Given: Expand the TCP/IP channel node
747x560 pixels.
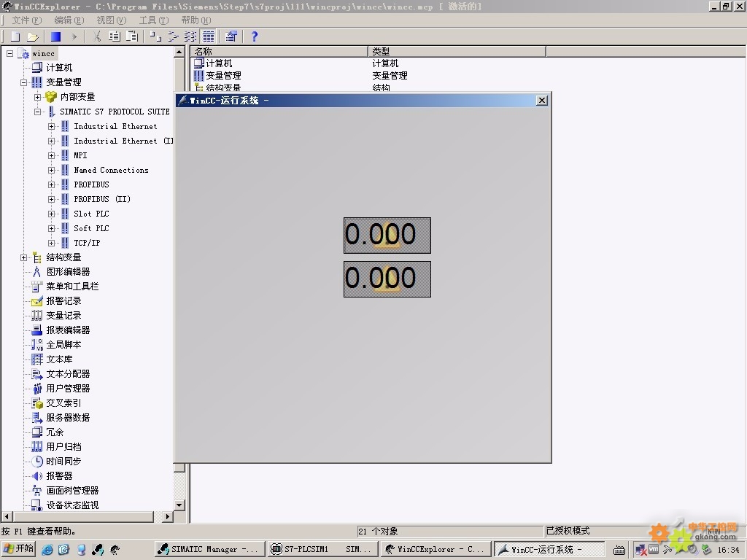Looking at the screenshot, I should pos(51,243).
